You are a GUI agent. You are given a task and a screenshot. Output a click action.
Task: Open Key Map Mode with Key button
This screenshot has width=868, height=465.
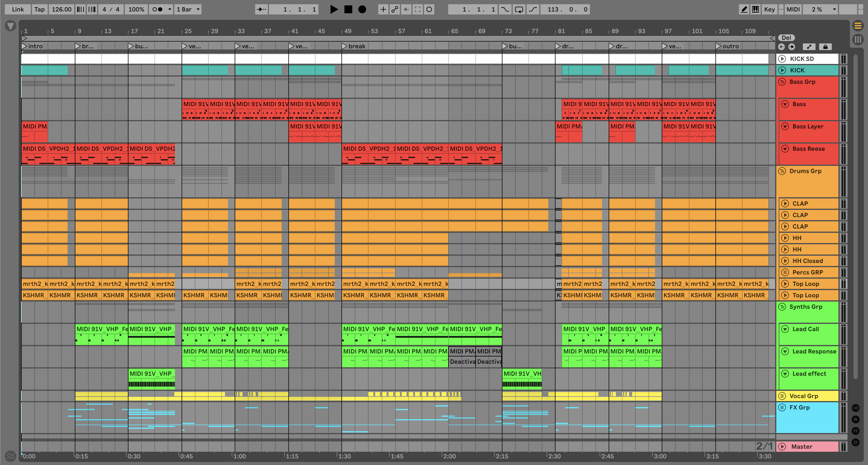769,9
